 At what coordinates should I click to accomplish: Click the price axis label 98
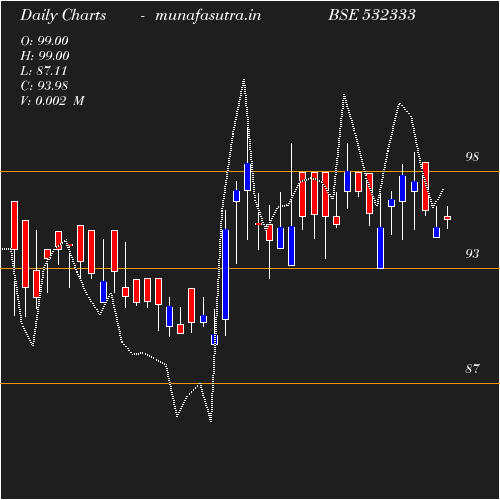(x=472, y=157)
